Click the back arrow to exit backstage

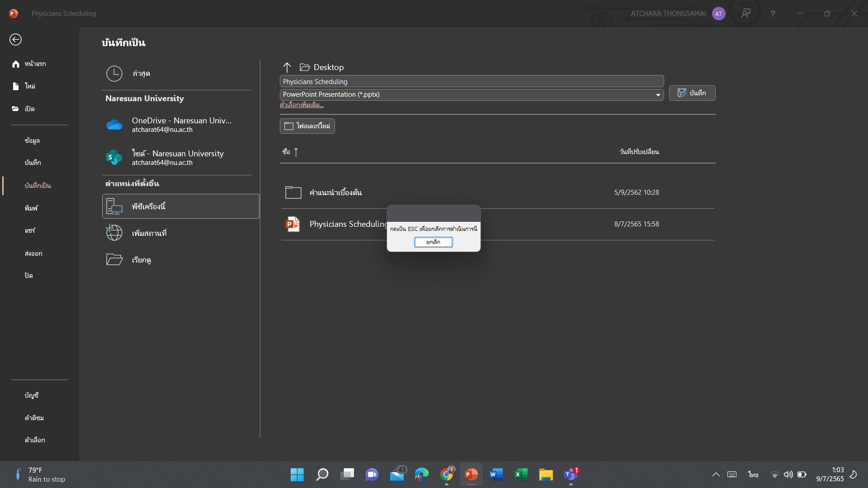pos(15,40)
